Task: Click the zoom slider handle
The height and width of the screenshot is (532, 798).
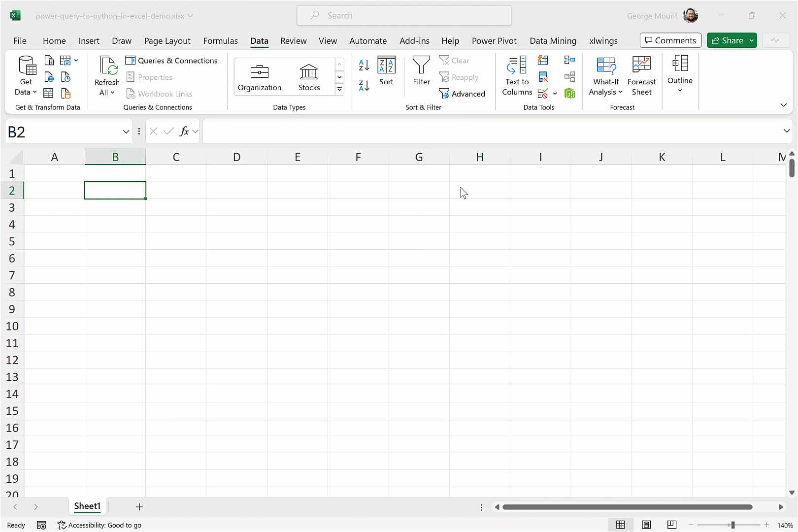Action: (732, 525)
